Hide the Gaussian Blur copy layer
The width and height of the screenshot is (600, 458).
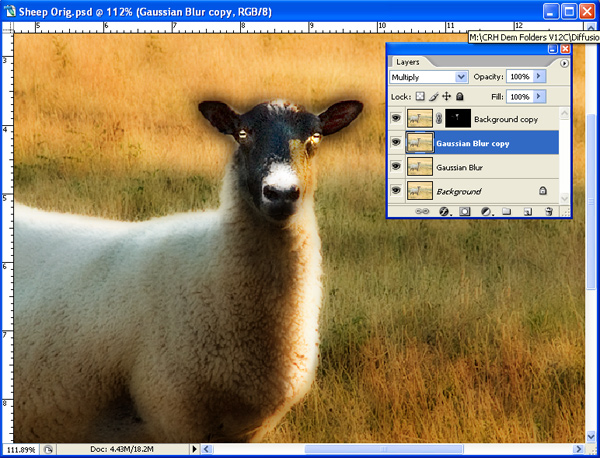click(396, 142)
